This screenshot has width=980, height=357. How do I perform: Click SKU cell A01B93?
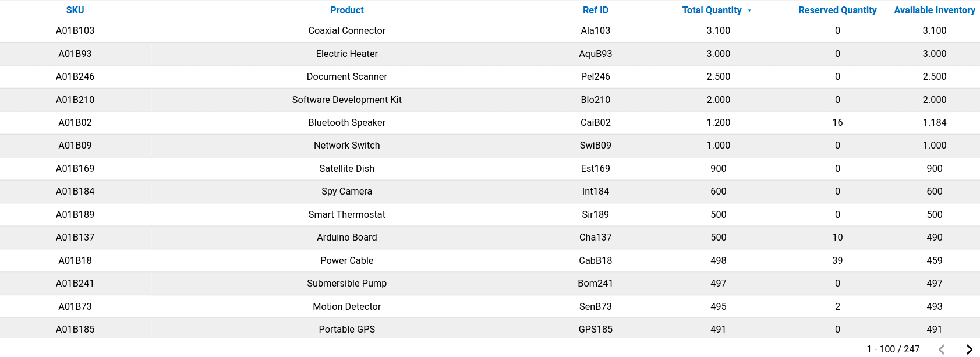[75, 54]
